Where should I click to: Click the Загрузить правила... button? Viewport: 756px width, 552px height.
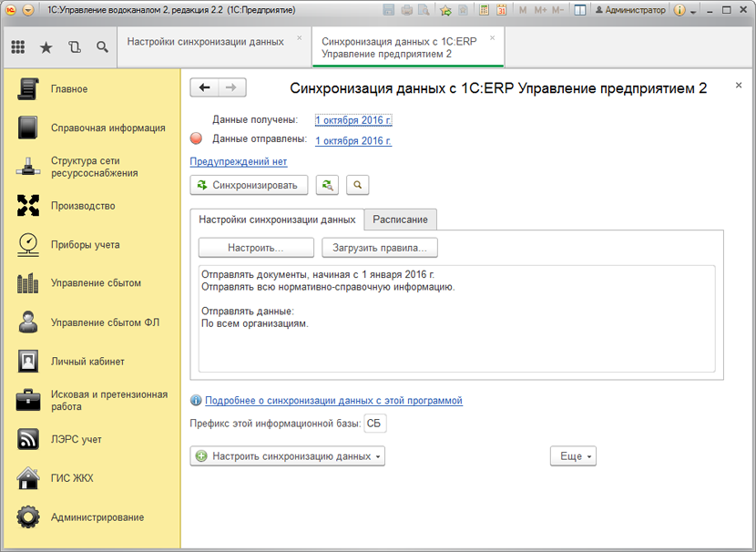380,248
